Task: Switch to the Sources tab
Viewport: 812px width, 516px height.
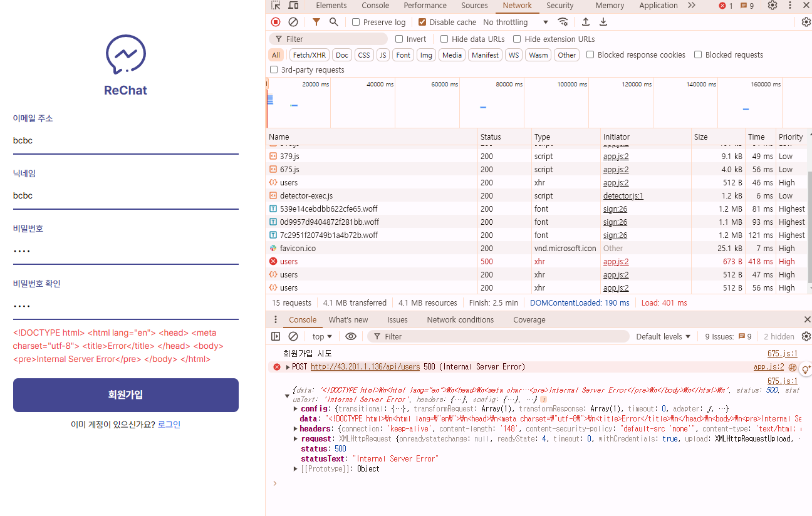Action: point(474,6)
